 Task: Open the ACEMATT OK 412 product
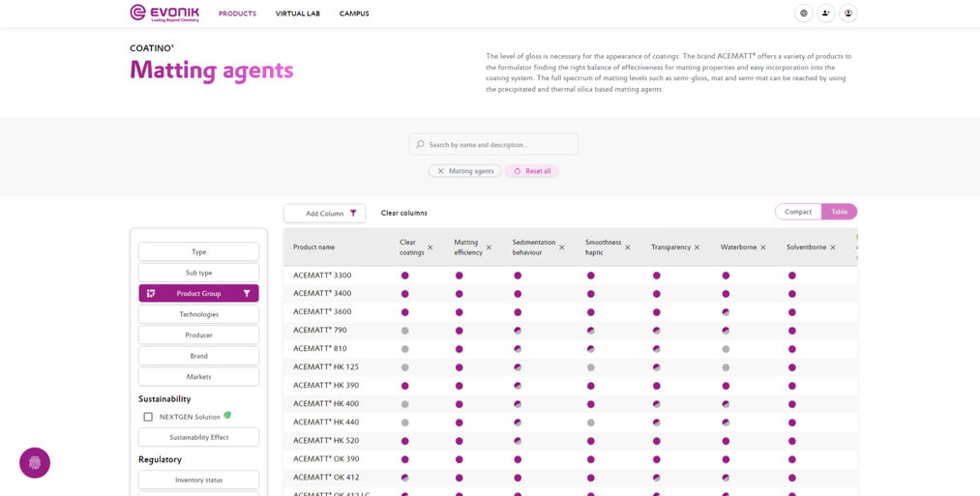(x=326, y=478)
